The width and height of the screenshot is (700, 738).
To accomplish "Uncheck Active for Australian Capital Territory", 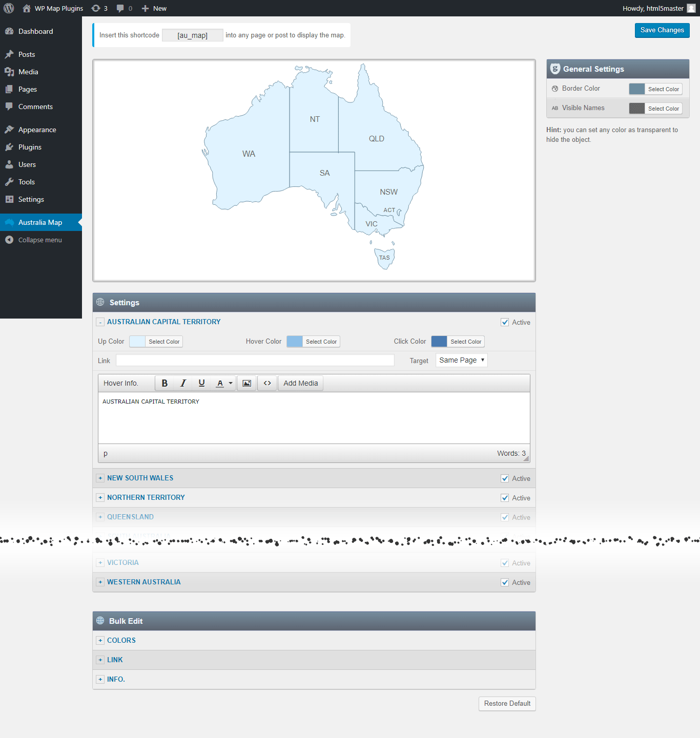I will [x=505, y=322].
